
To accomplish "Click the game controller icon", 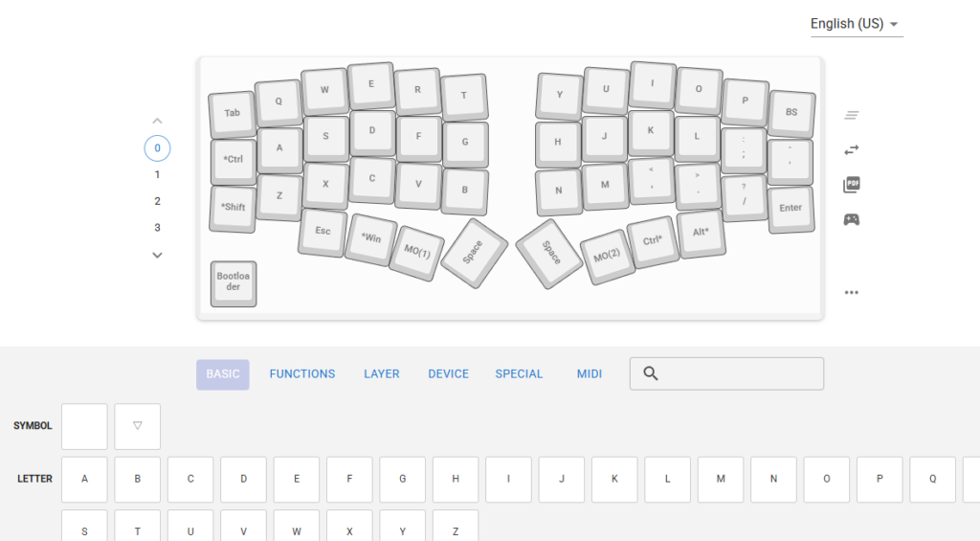I will pyautogui.click(x=851, y=219).
